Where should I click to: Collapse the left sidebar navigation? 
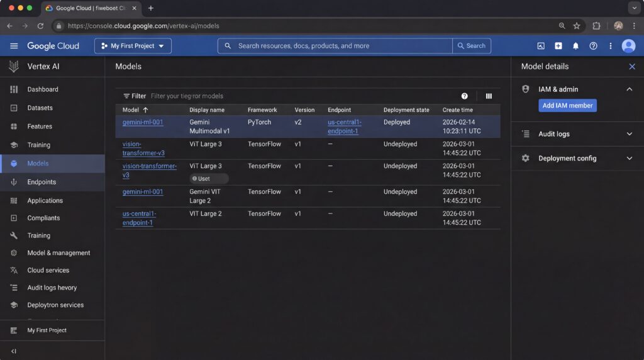coord(14,351)
